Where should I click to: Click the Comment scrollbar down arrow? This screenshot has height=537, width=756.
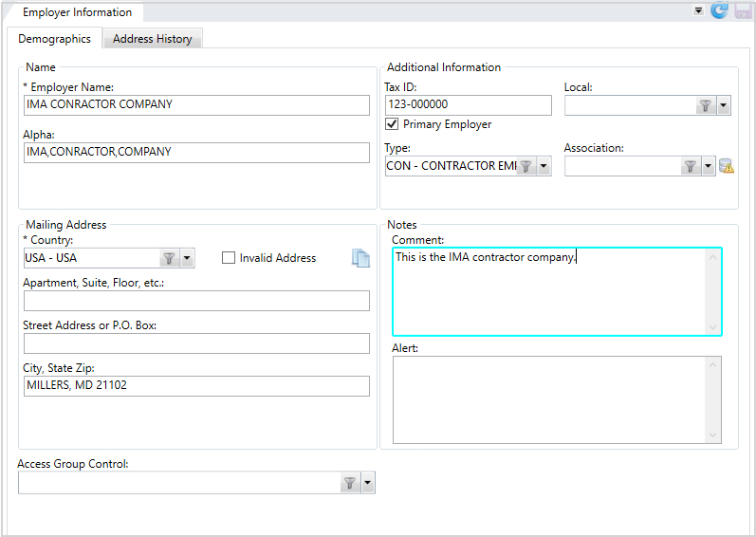point(712,327)
